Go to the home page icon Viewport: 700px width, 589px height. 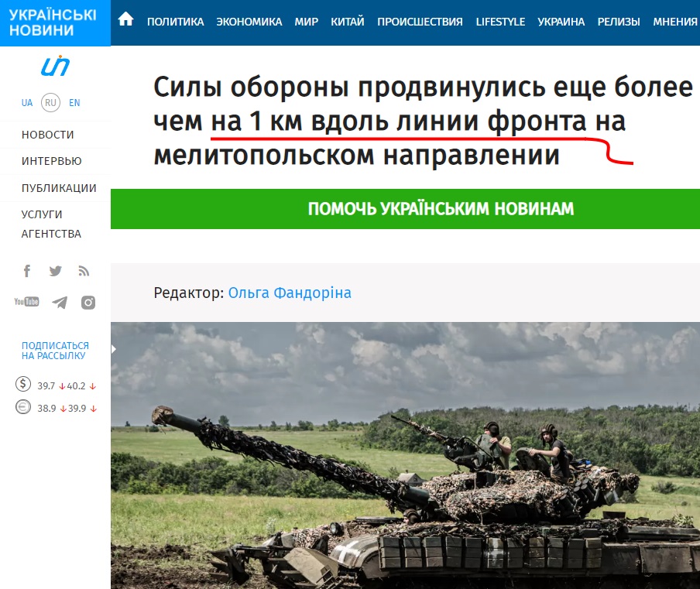(126, 19)
